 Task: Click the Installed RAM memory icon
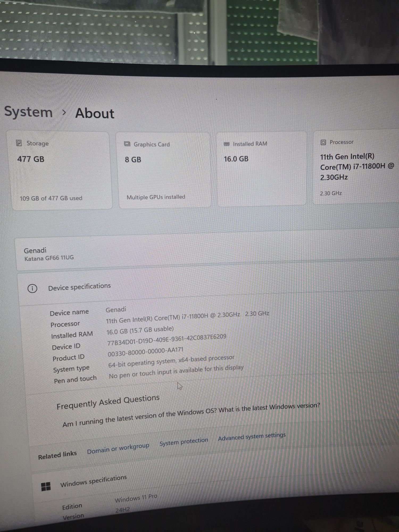[227, 144]
